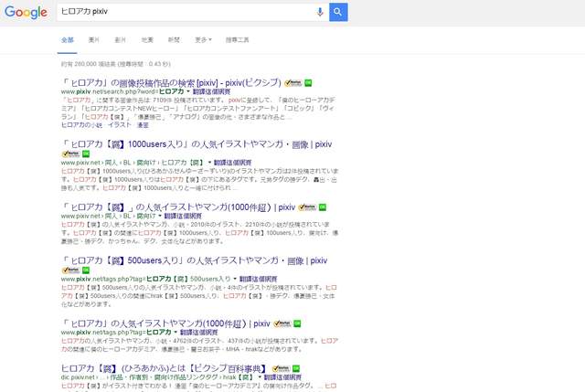Click Norton badge beside 画像投稿作品の検索 result

[292, 83]
